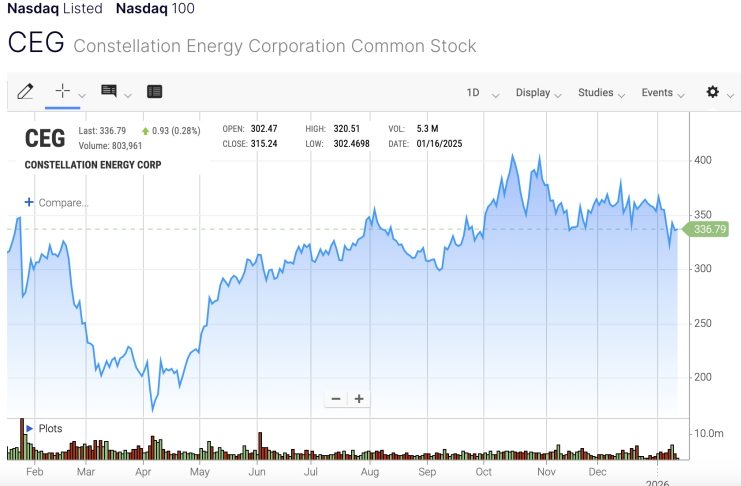Open chart settings gear icon
Image resolution: width=741 pixels, height=486 pixels.
pos(712,92)
